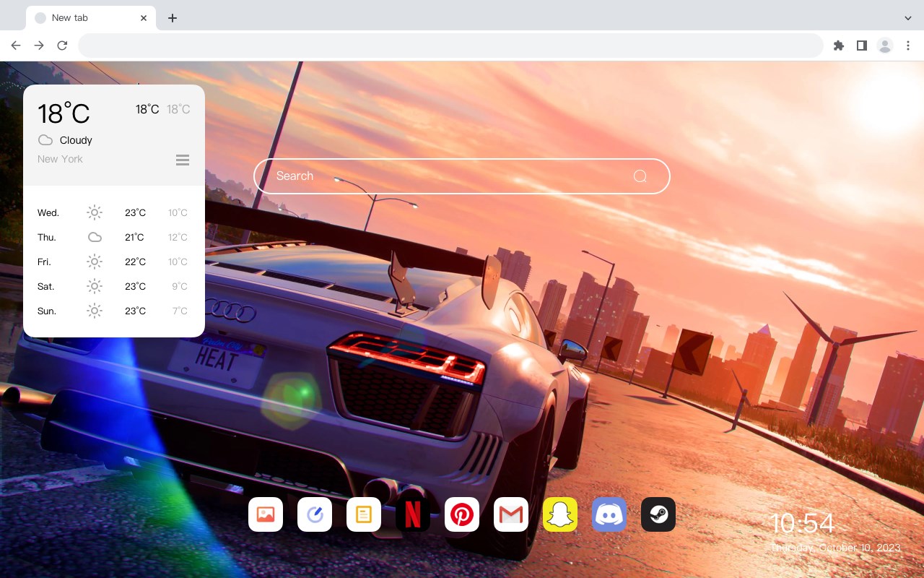Open the Pinterest shortcut
The height and width of the screenshot is (578, 924).
(462, 514)
